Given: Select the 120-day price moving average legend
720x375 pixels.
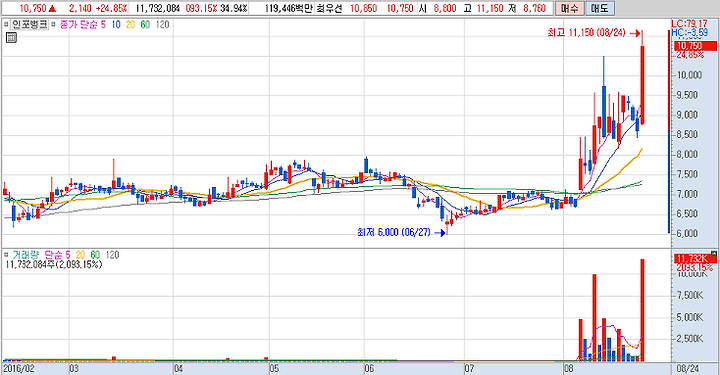Looking at the screenshot, I should pyautogui.click(x=163, y=24).
